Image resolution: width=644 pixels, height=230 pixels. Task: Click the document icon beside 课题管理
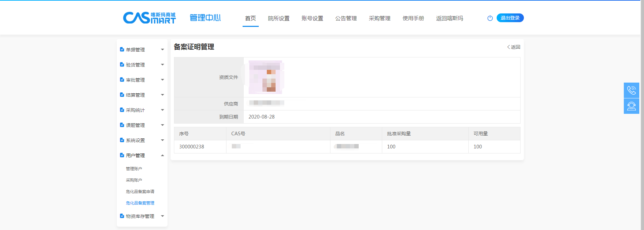122,125
